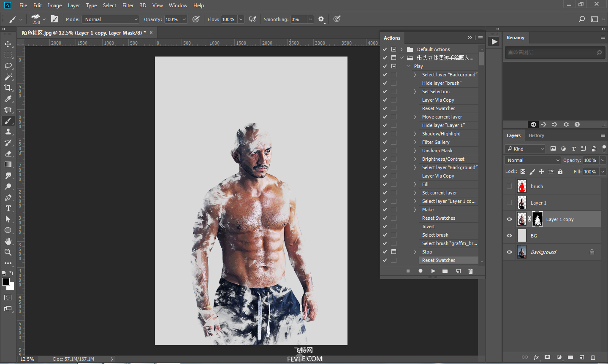Select the Eyedropper tool

8,99
